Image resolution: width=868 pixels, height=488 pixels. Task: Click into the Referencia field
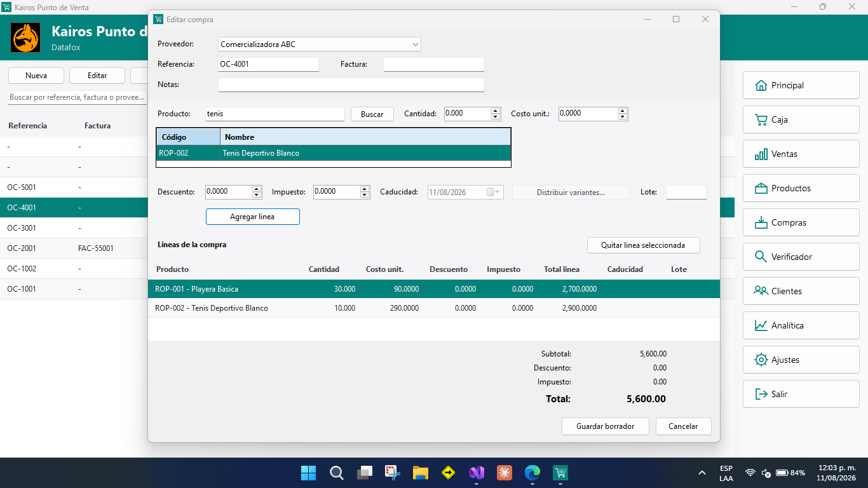tap(268, 64)
